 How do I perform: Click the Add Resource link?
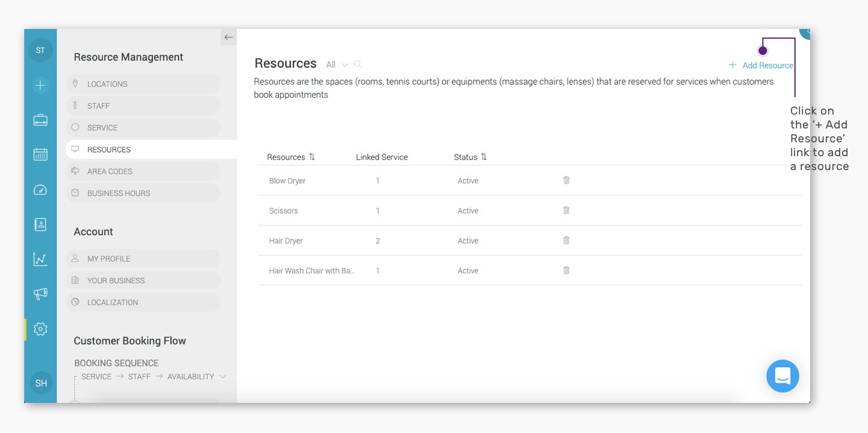click(x=761, y=65)
